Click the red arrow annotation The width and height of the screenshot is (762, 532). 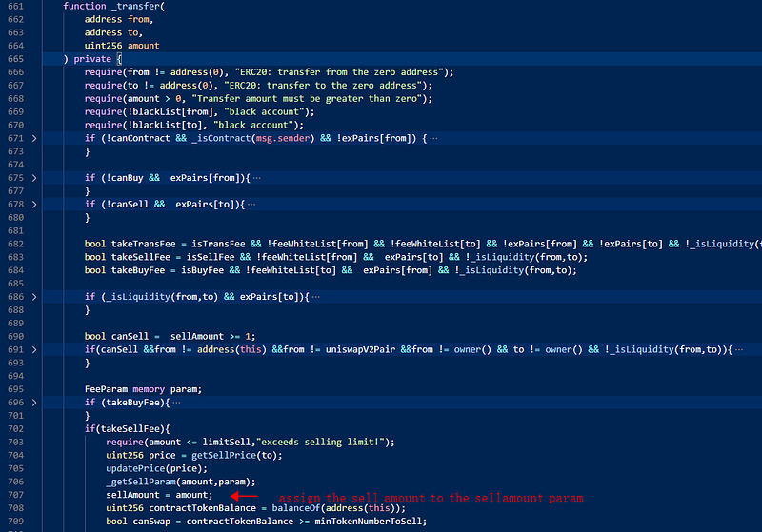245,496
